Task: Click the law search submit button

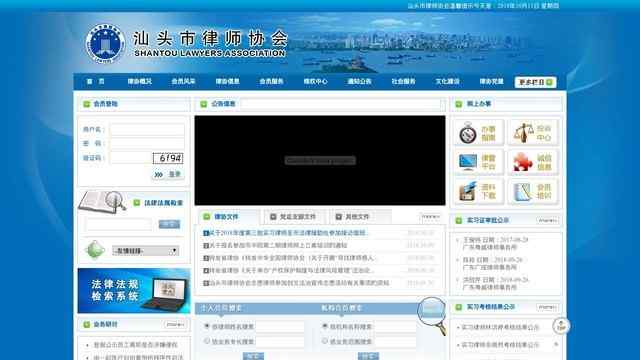Action: [169, 224]
